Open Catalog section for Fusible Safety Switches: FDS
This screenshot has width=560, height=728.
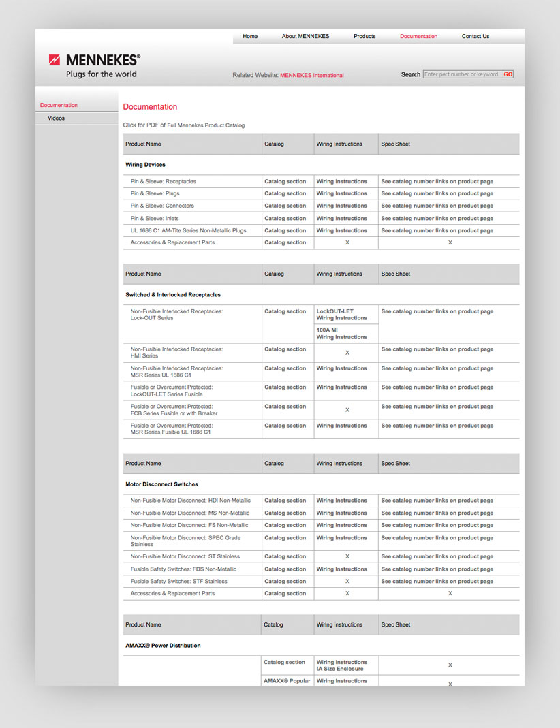coord(285,569)
